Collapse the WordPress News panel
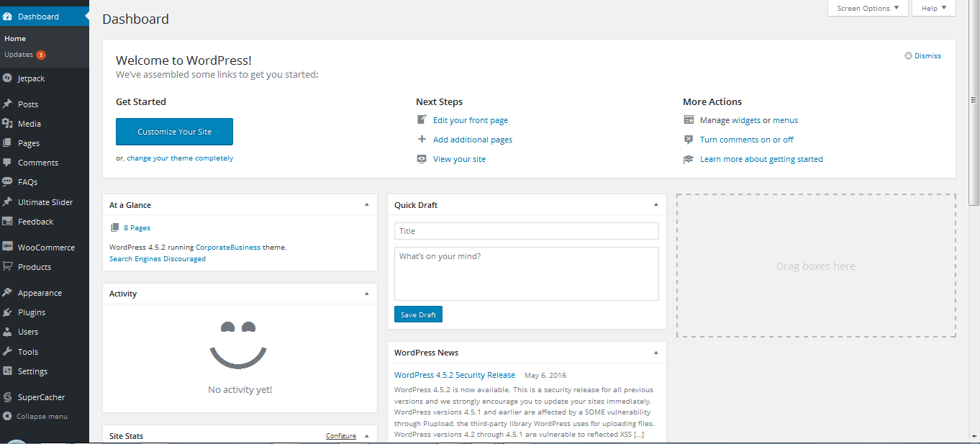Screen dimensions: 980x444 click(x=655, y=353)
